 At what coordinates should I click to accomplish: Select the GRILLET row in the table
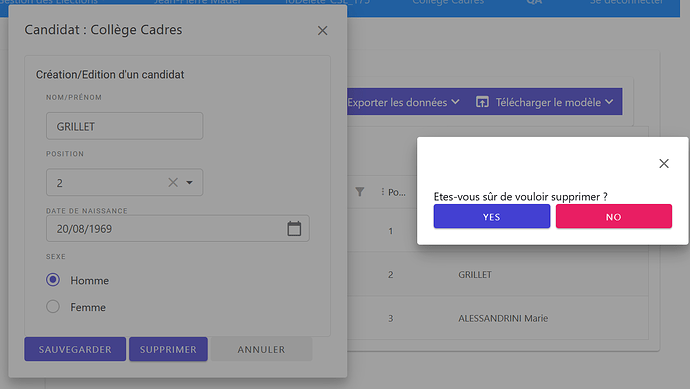click(x=498, y=274)
